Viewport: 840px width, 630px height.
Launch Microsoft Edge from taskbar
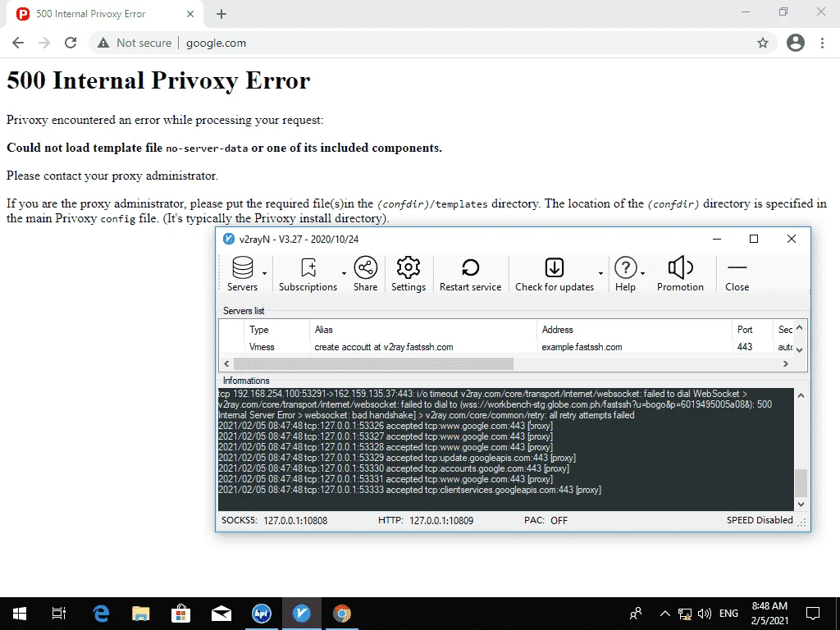(101, 614)
